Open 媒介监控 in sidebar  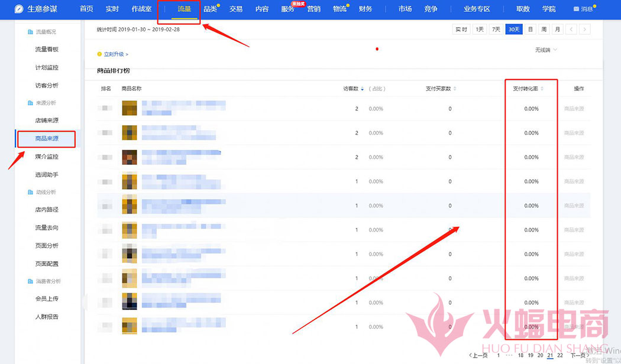[47, 157]
